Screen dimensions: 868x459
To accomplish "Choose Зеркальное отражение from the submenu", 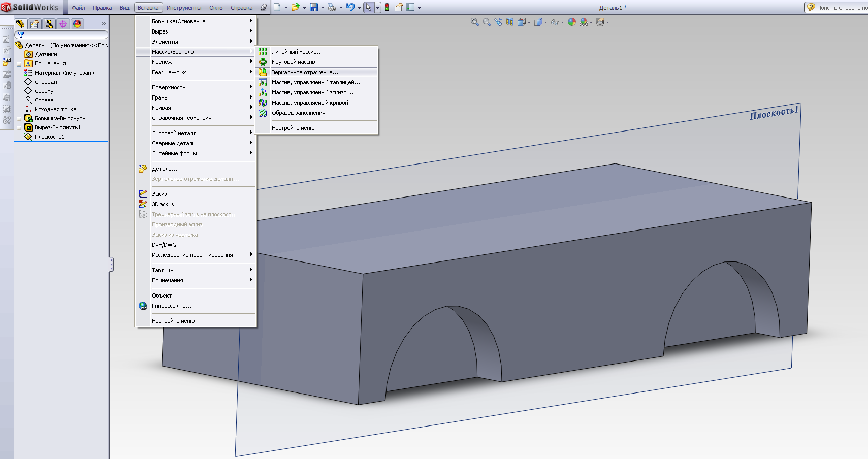I will coord(304,72).
